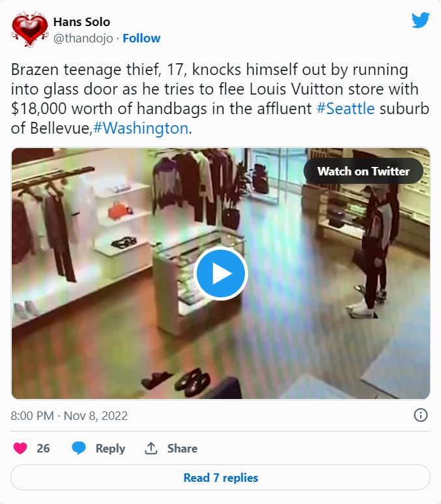Image resolution: width=441 pixels, height=504 pixels.
Task: Open the #Seattle hashtag
Action: click(x=345, y=108)
